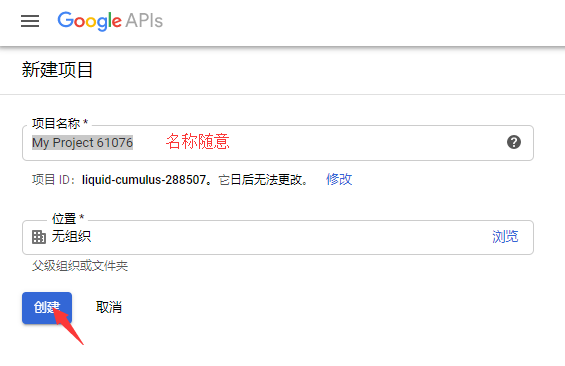Image resolution: width=565 pixels, height=366 pixels.
Task: Click the project name help question mark icon
Action: pos(514,142)
